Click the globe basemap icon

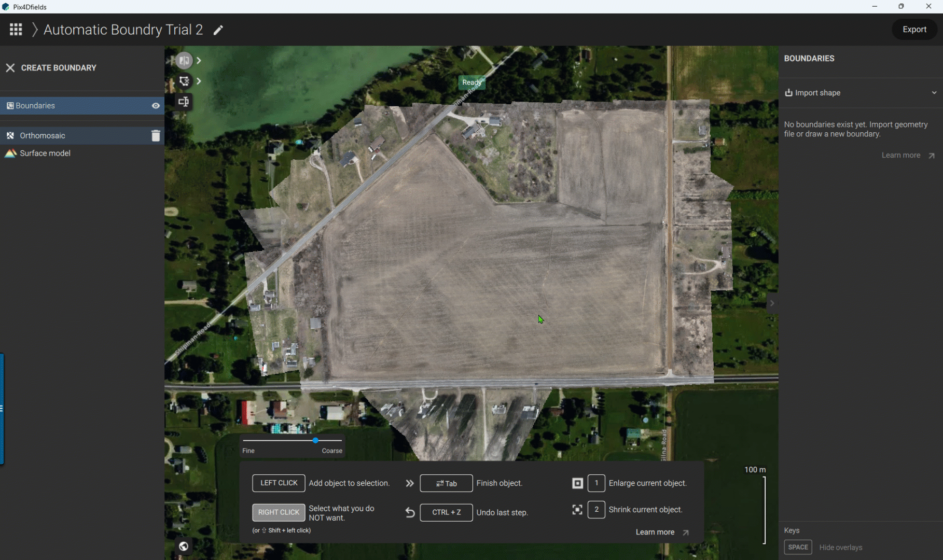click(184, 546)
